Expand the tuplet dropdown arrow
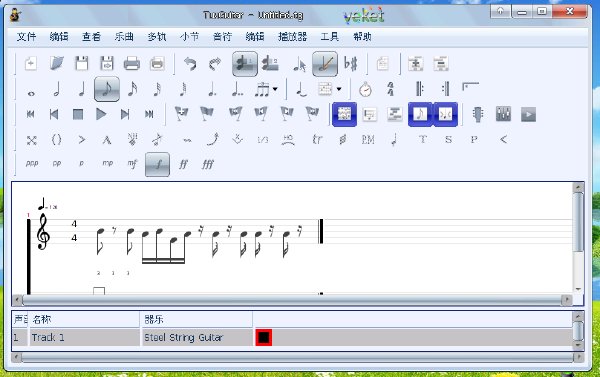Viewport: 600px width, 377px height. [x=275, y=89]
